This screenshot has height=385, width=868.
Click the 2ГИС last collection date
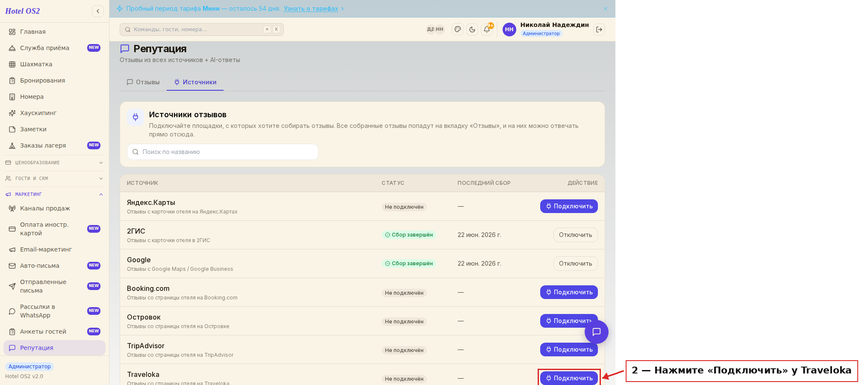click(x=479, y=235)
